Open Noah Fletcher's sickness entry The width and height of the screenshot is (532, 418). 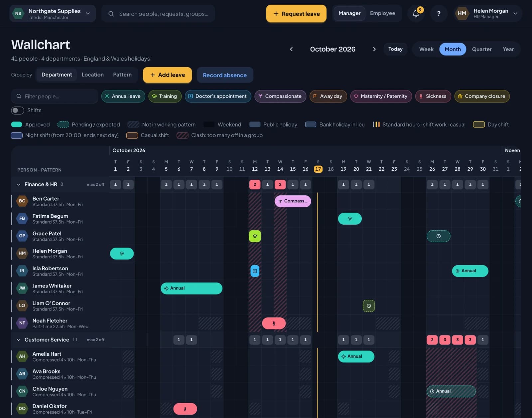coord(274,323)
